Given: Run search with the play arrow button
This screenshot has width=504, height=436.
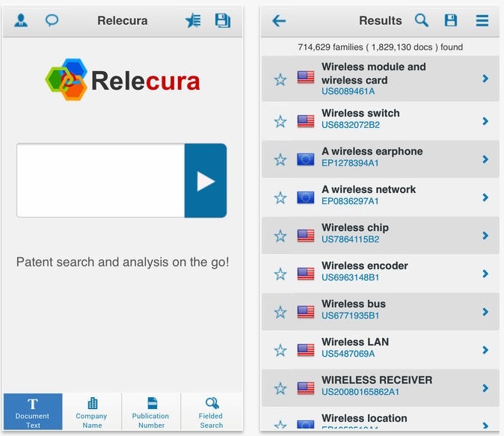Looking at the screenshot, I should click(206, 181).
